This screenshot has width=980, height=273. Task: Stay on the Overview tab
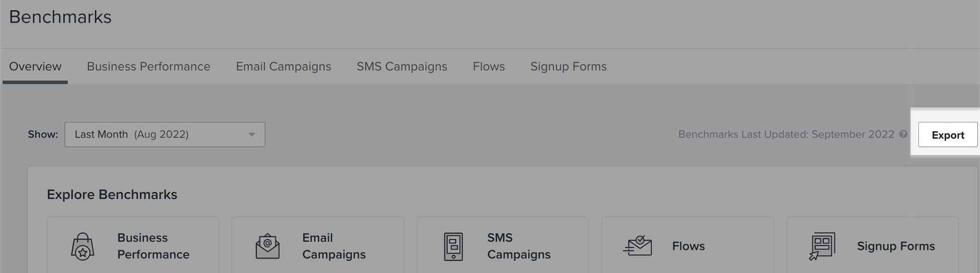coord(35,66)
